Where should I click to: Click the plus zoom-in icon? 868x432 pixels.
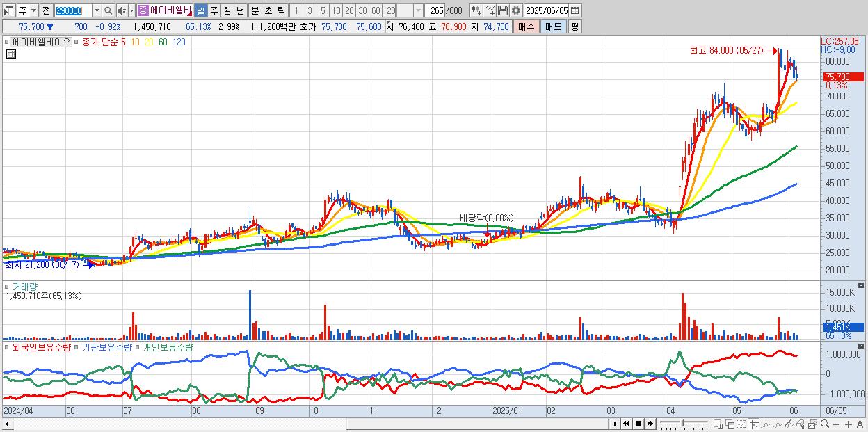849,424
